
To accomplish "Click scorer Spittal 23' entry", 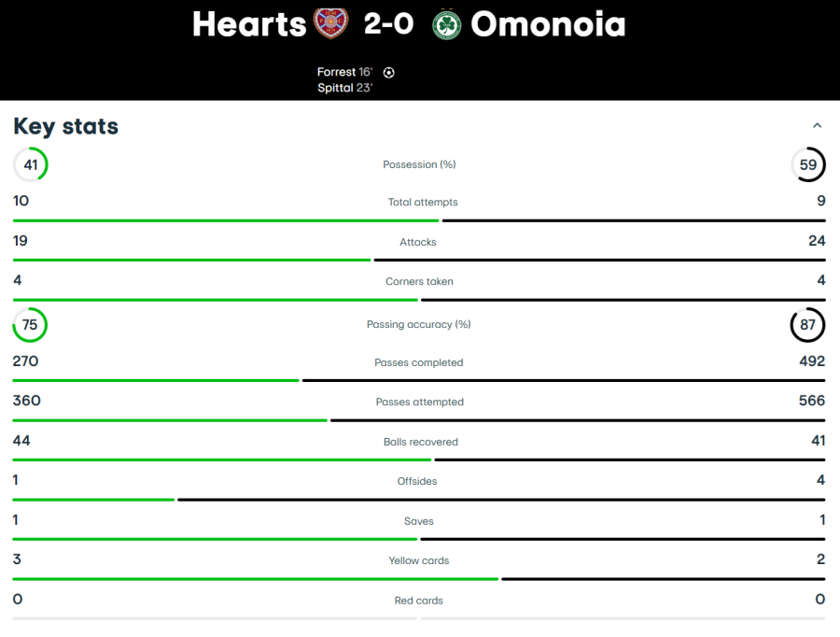I will [344, 88].
